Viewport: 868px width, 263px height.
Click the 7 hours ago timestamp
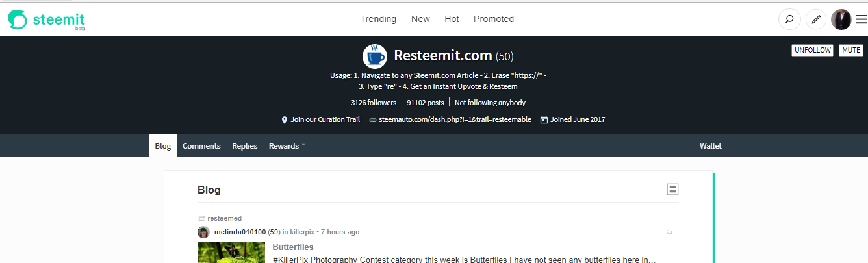point(340,232)
